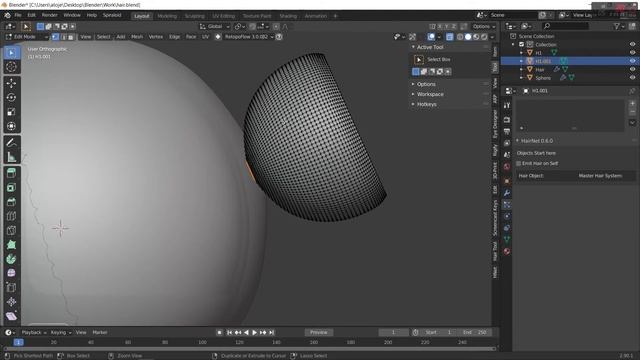Viewport: 640px width, 360px height.
Task: Toggle visibility of Sphere object
Action: coord(632,78)
